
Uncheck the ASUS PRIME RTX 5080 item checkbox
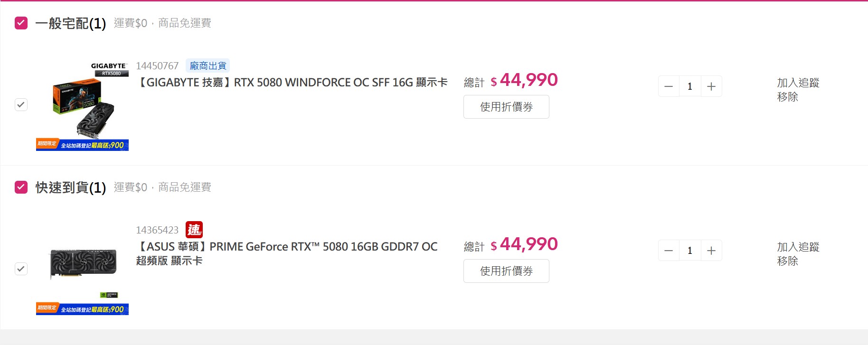tap(21, 269)
